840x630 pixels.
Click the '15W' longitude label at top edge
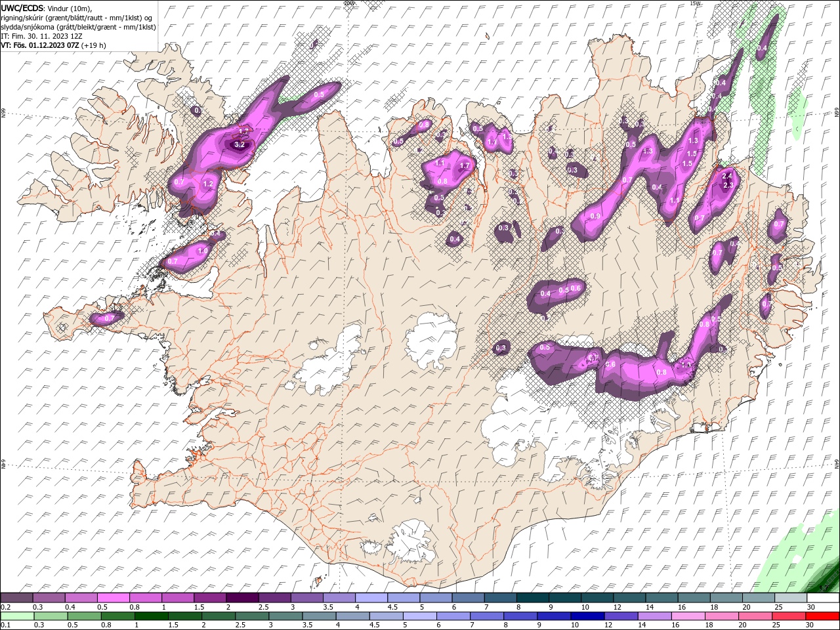[x=696, y=3]
